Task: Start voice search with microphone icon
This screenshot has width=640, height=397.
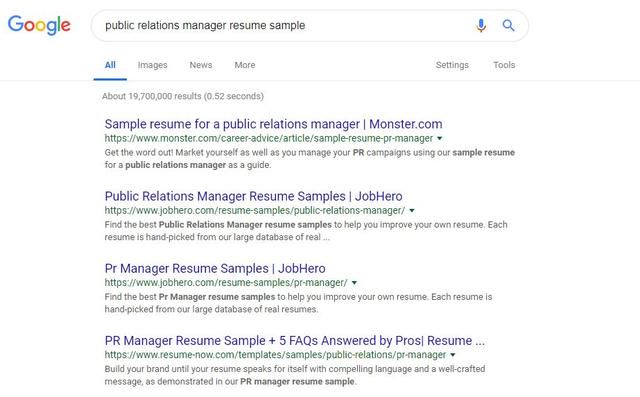Action: [481, 25]
